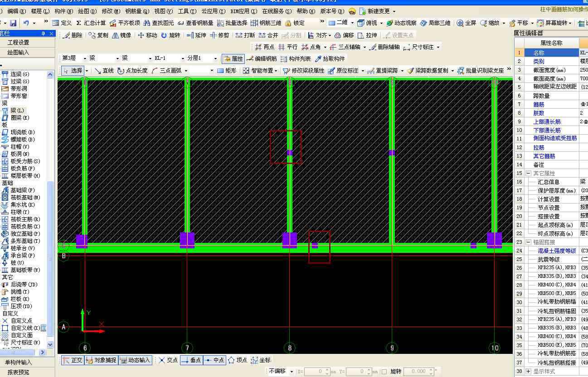This screenshot has height=377, width=588.
Task: Open the 修改 menu
Action: tap(111, 11)
